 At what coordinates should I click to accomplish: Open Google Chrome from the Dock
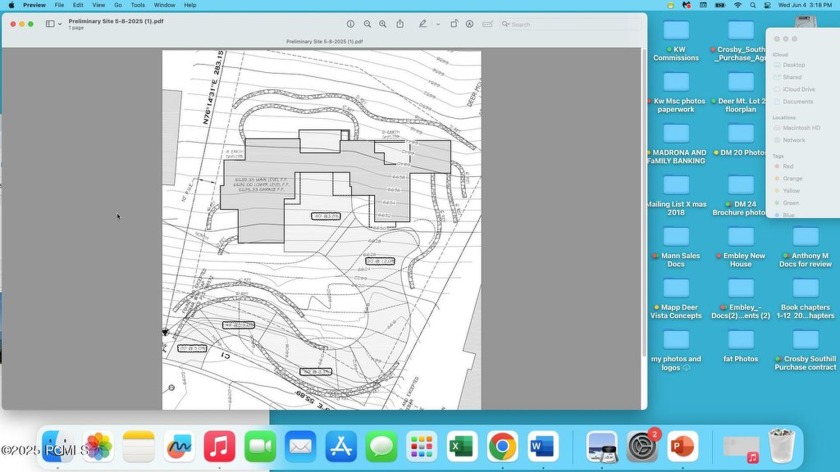(x=502, y=446)
